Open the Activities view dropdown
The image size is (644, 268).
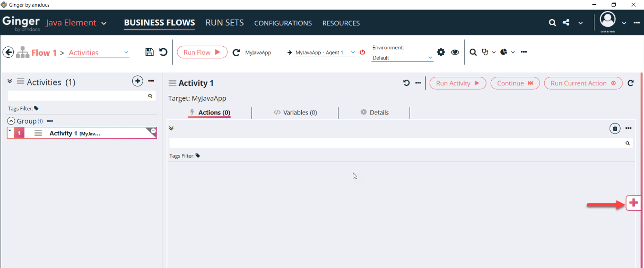[x=126, y=52]
